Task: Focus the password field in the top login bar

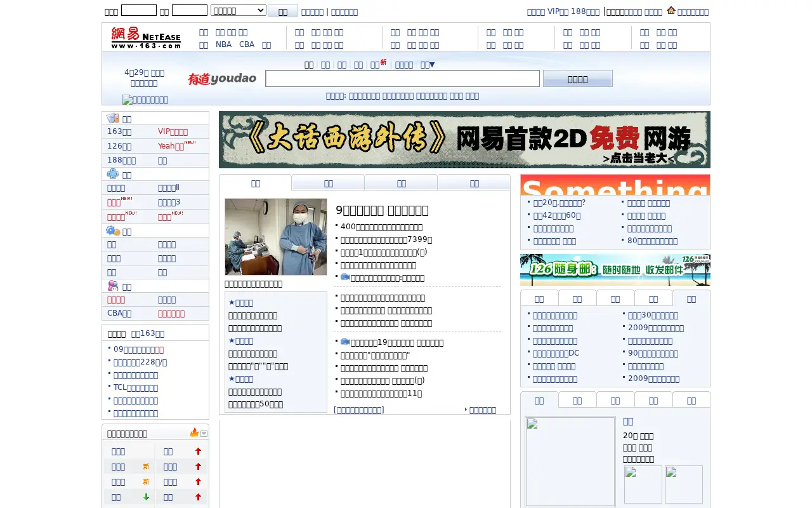Action: [x=190, y=10]
